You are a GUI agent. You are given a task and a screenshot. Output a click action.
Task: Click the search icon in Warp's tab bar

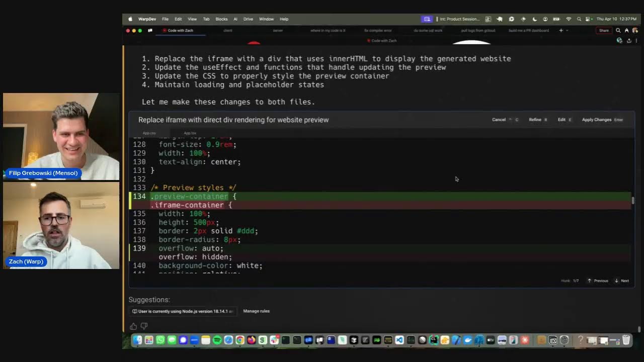(x=618, y=31)
